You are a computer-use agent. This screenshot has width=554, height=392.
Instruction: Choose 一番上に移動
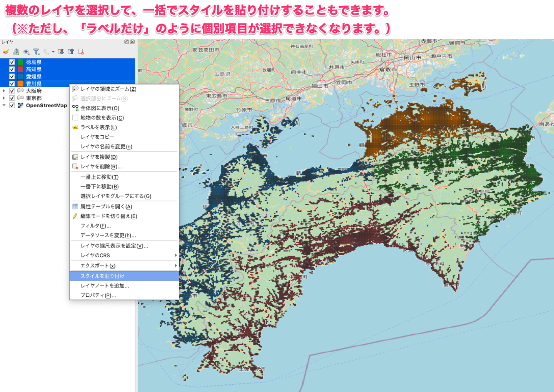click(x=124, y=177)
